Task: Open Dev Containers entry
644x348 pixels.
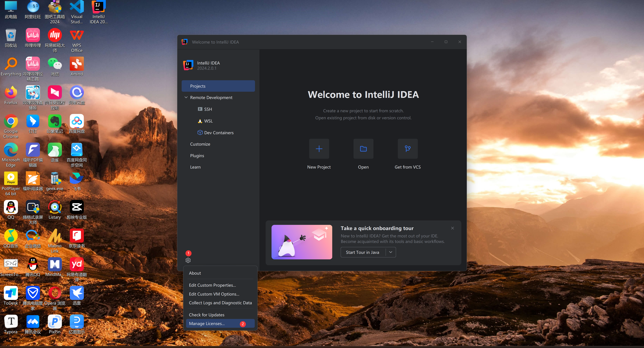Action: (219, 133)
